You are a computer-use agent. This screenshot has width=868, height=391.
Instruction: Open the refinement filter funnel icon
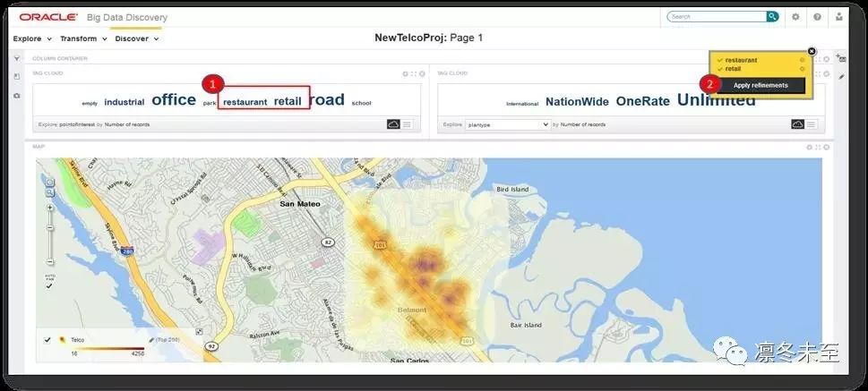pos(17,58)
